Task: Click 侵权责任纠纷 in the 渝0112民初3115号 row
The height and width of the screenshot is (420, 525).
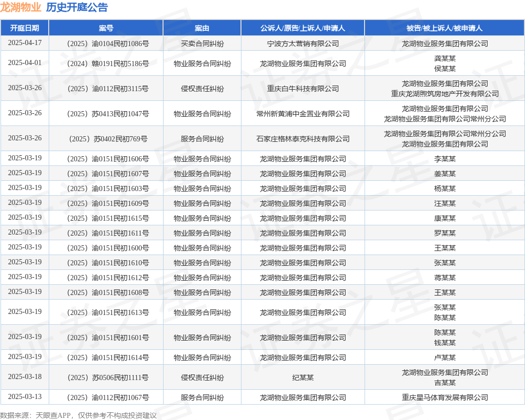Action: 202,89
